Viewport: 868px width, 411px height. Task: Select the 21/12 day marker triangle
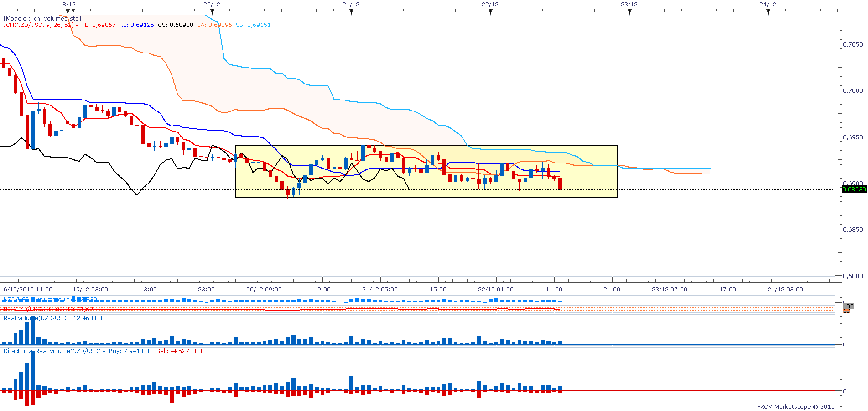click(351, 12)
